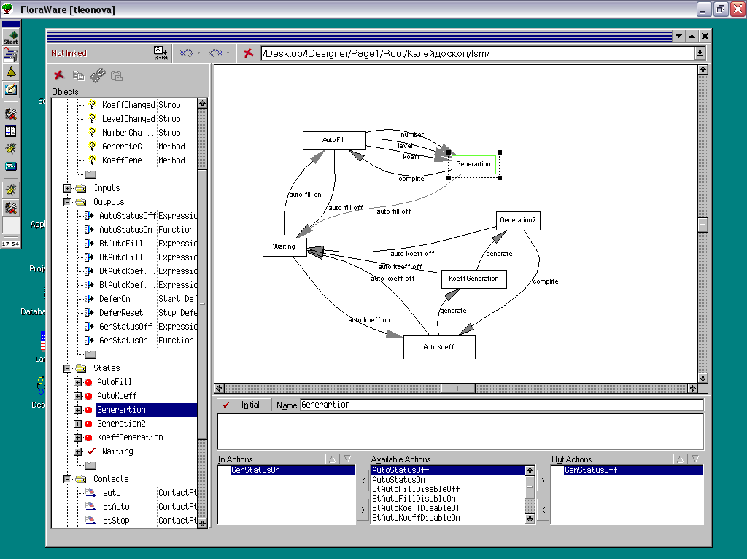Click the yellow bell icon in sidebar
The height and width of the screenshot is (560, 747).
[x=11, y=71]
